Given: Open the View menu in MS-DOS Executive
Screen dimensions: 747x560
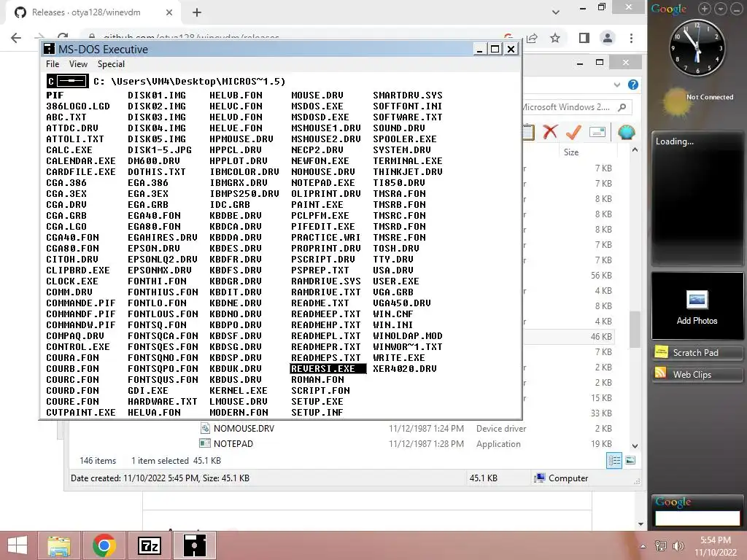Looking at the screenshot, I should tap(78, 64).
